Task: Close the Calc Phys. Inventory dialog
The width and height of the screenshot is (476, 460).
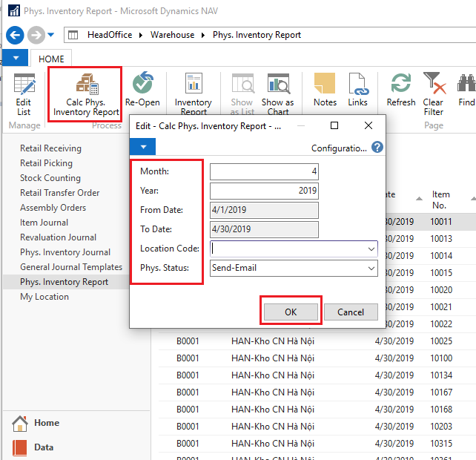Action: point(368,125)
